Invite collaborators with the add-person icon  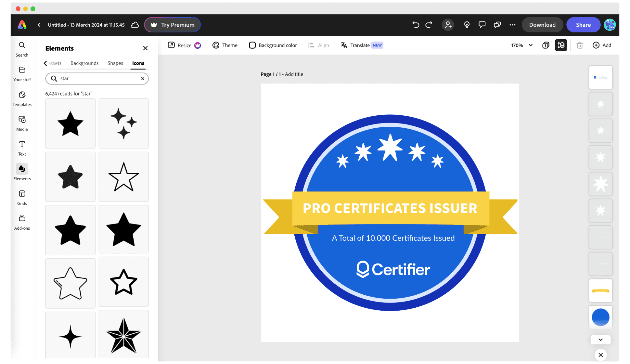click(448, 25)
